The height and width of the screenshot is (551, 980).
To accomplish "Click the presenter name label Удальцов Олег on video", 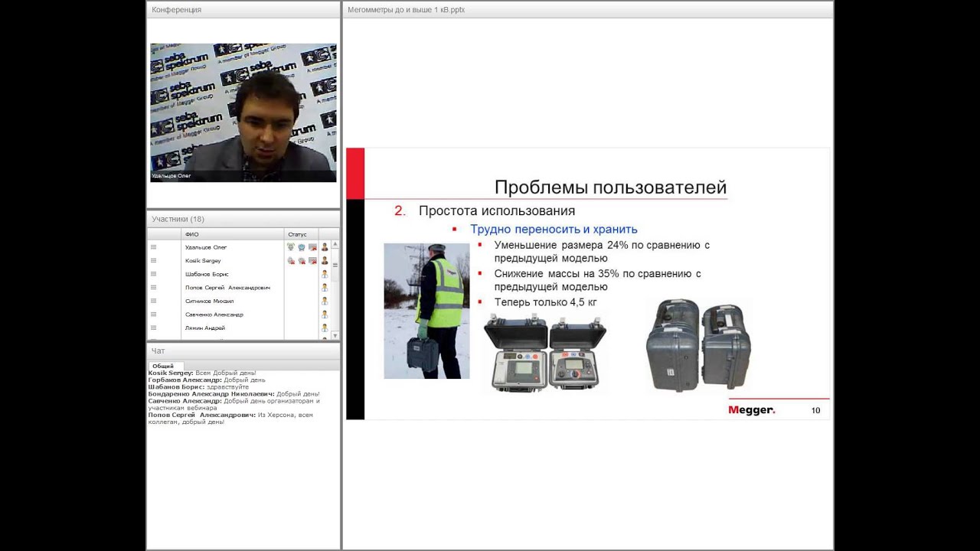I will click(171, 176).
